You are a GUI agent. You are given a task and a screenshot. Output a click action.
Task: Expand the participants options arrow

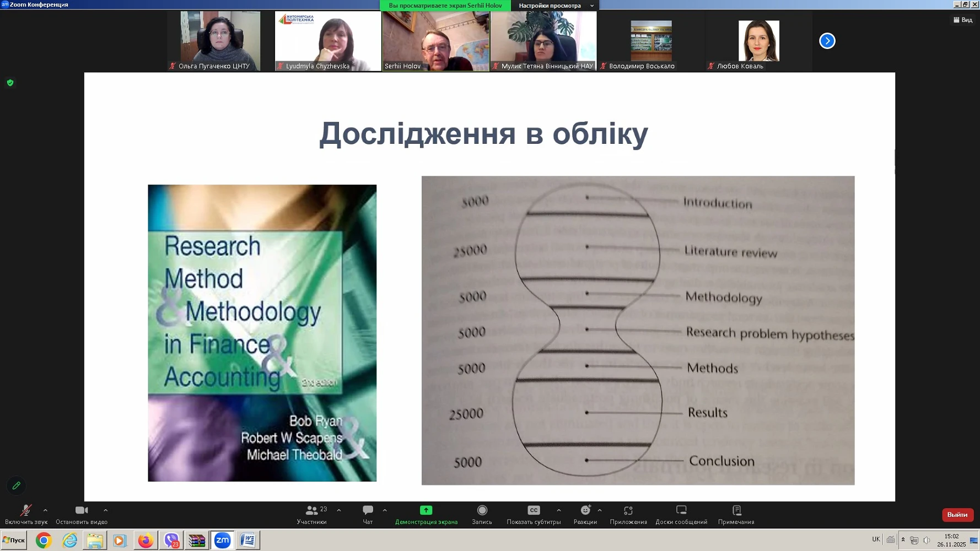pyautogui.click(x=339, y=510)
